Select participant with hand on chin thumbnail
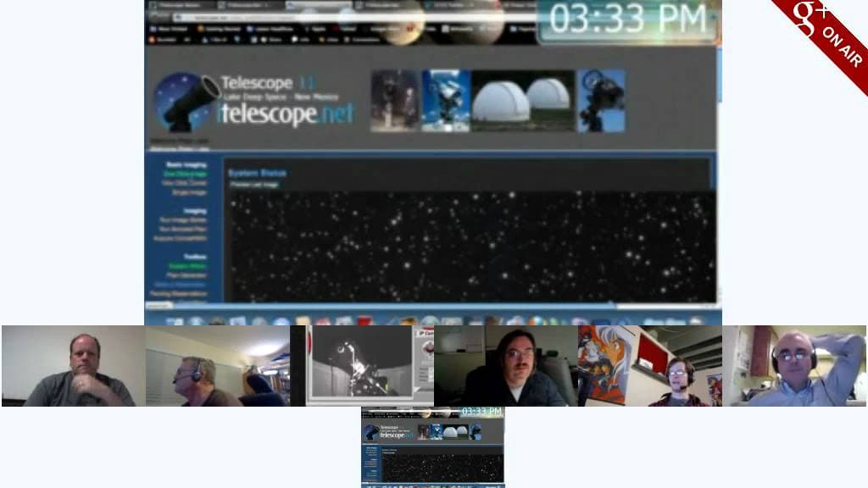The height and width of the screenshot is (488, 868). (73, 366)
